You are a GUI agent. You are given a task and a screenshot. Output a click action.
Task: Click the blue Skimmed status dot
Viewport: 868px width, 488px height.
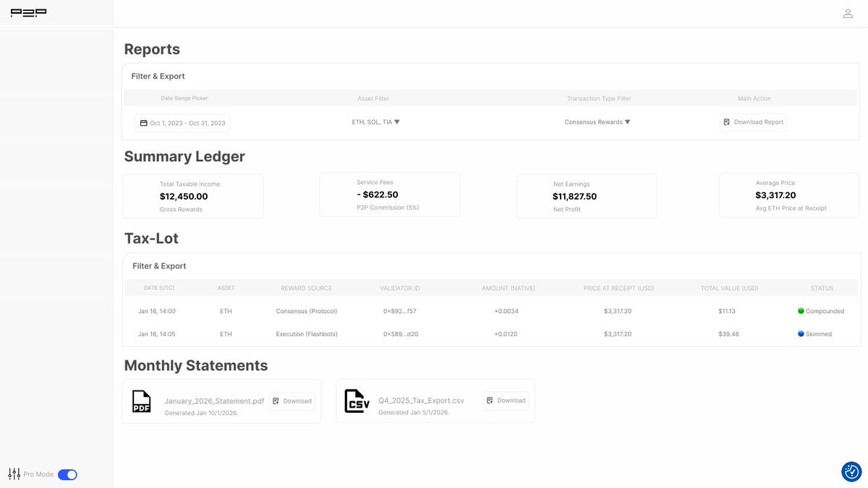pyautogui.click(x=801, y=334)
